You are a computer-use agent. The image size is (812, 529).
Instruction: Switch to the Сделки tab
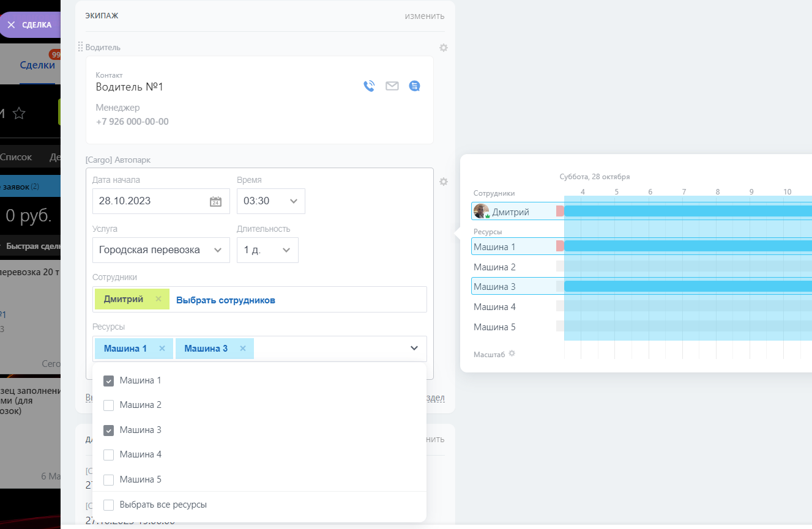coord(37,65)
